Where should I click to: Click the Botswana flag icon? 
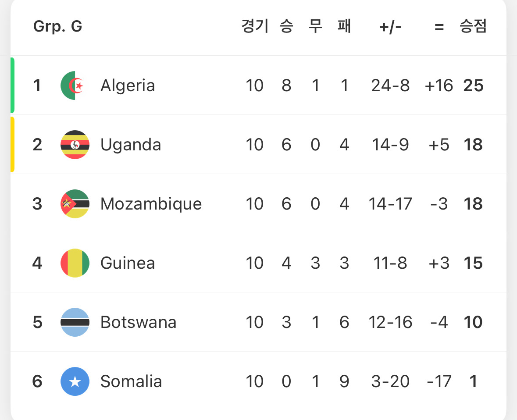coord(75,322)
